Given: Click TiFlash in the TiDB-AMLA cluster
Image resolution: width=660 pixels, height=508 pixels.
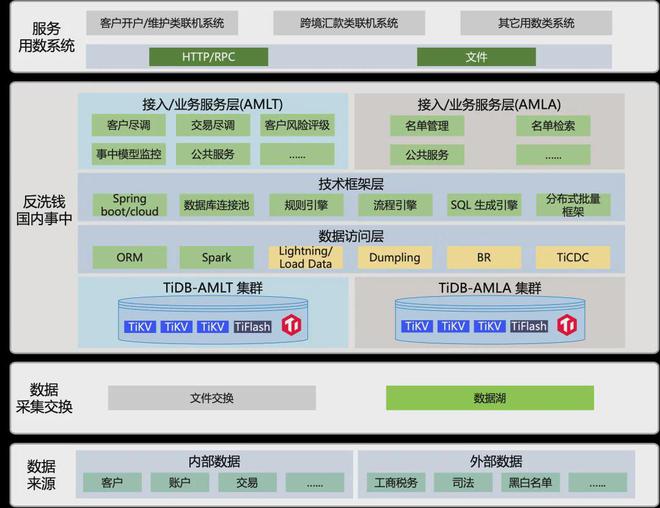Looking at the screenshot, I should point(529,326).
